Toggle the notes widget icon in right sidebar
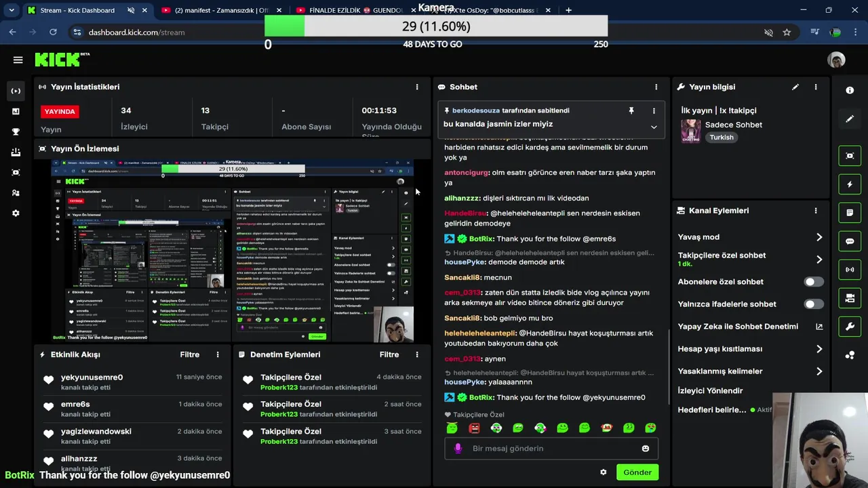This screenshot has height=488, width=868. pos(850,213)
